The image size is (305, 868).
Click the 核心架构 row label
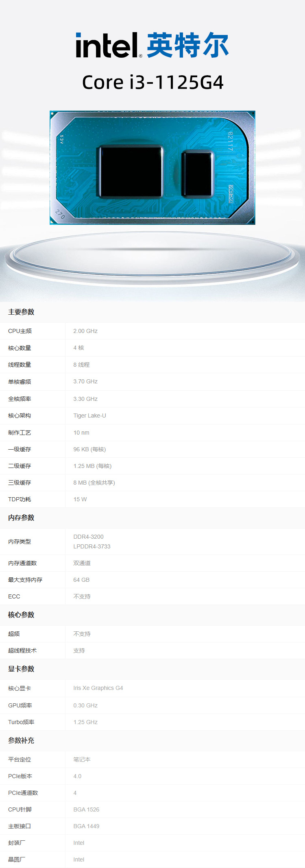tap(20, 416)
